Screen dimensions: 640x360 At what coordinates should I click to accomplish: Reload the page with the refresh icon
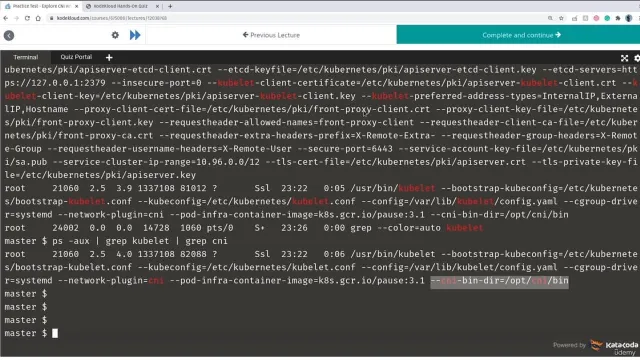pyautogui.click(x=27, y=18)
